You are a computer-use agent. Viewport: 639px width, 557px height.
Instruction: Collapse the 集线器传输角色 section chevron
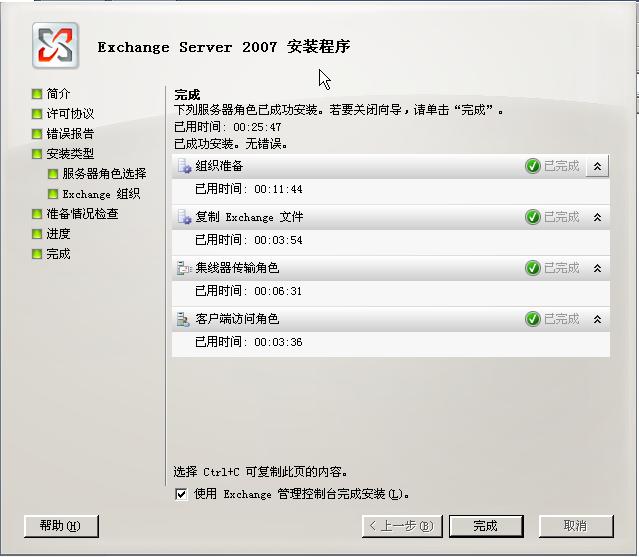597,268
